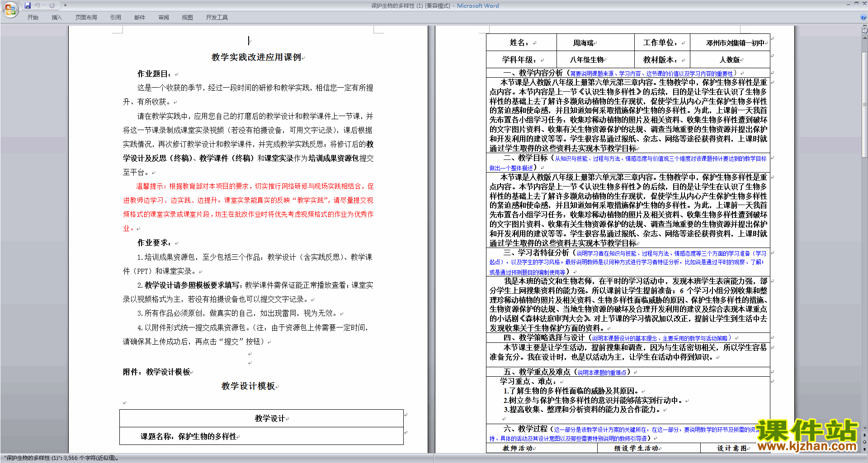Open the 开始 ribbon tab

[33, 18]
